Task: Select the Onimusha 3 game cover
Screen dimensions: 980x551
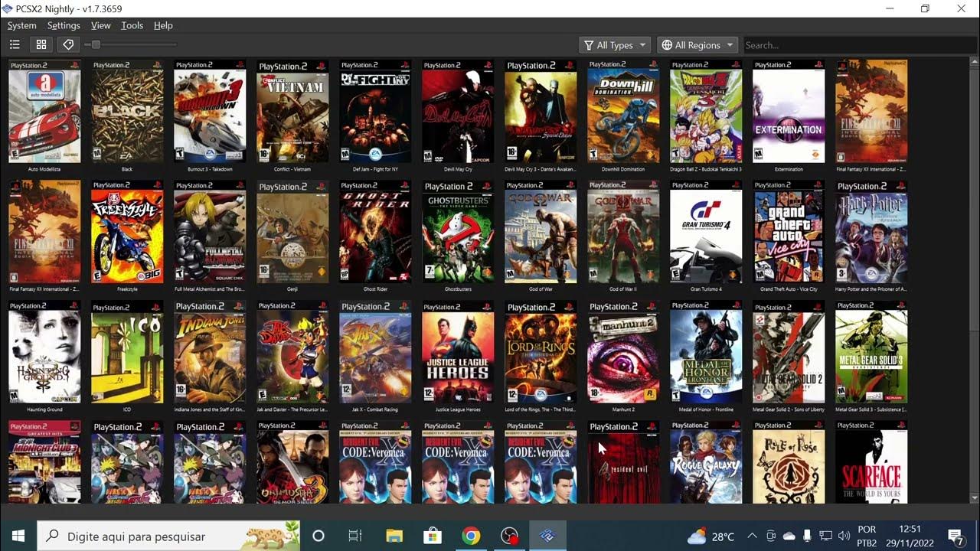Action: click(x=292, y=462)
